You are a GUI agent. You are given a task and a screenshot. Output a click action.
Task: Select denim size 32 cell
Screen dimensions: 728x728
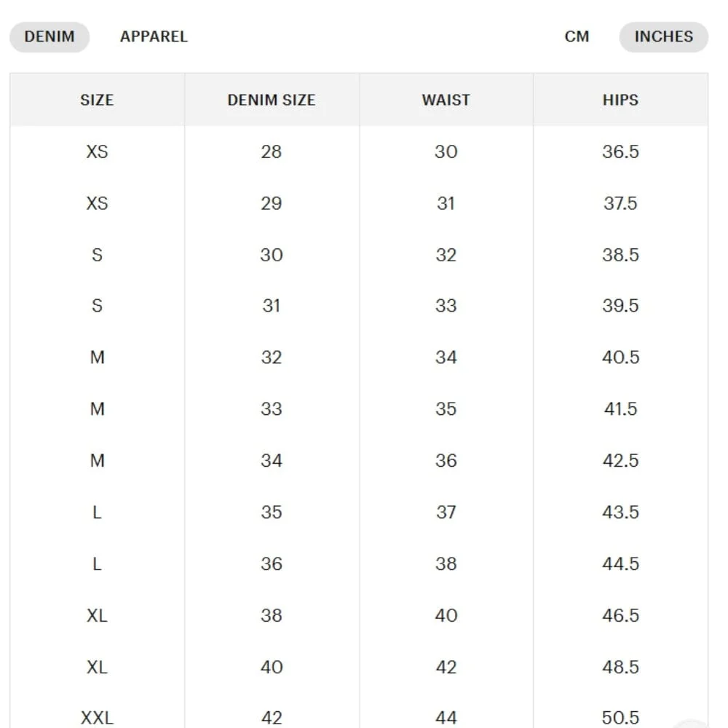[x=271, y=357]
